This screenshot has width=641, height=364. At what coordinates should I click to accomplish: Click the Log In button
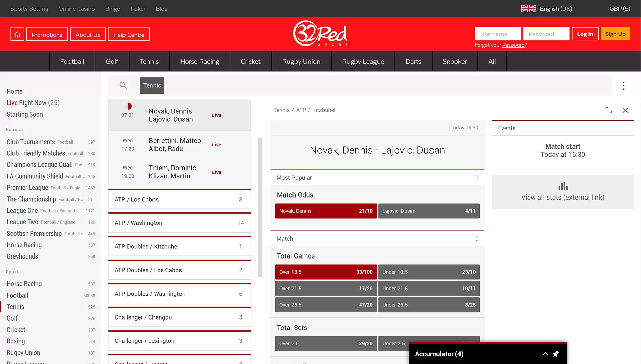click(585, 34)
